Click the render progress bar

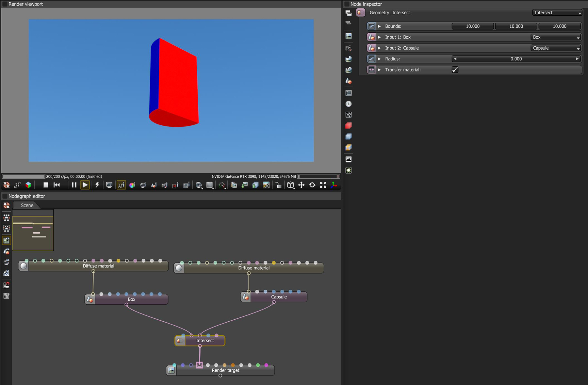(24, 176)
